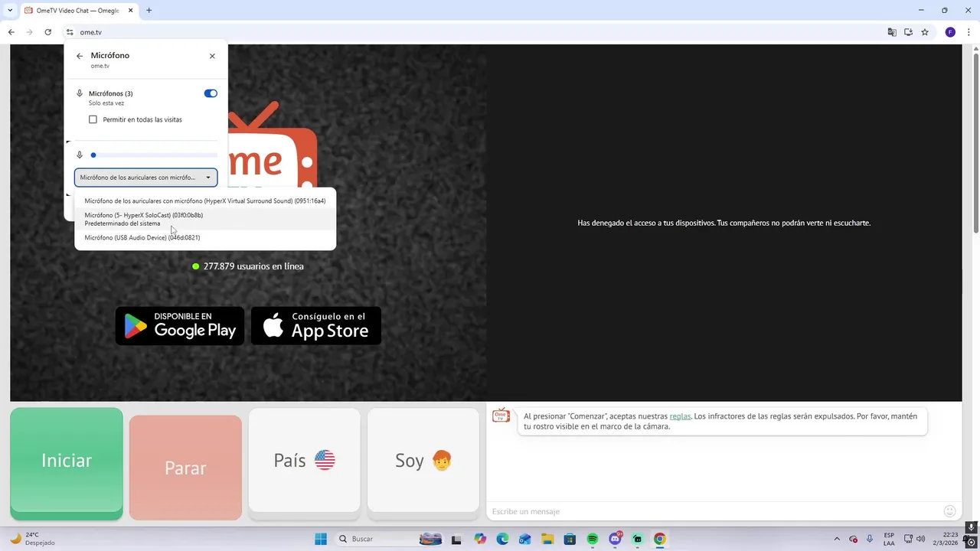Open Spotify from the taskbar
This screenshot has height=551, width=980.
593,539
